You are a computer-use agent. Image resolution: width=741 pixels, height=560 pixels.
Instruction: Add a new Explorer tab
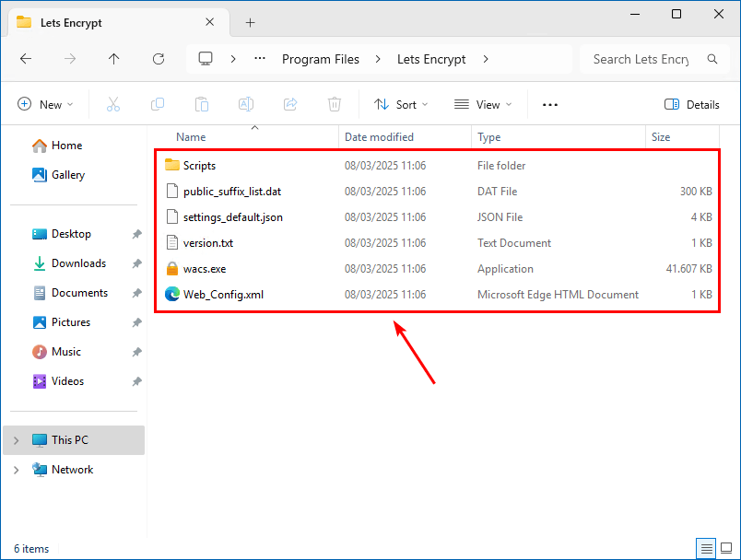click(x=251, y=22)
